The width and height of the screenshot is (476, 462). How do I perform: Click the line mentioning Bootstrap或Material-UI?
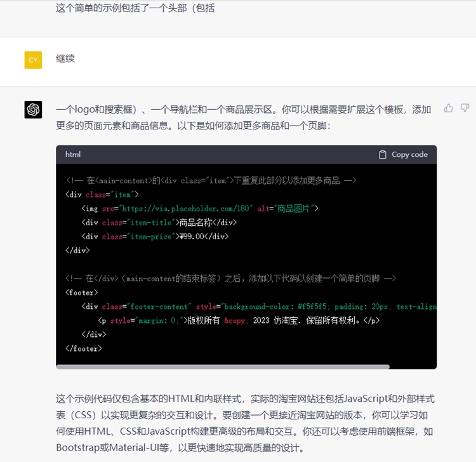point(180,448)
